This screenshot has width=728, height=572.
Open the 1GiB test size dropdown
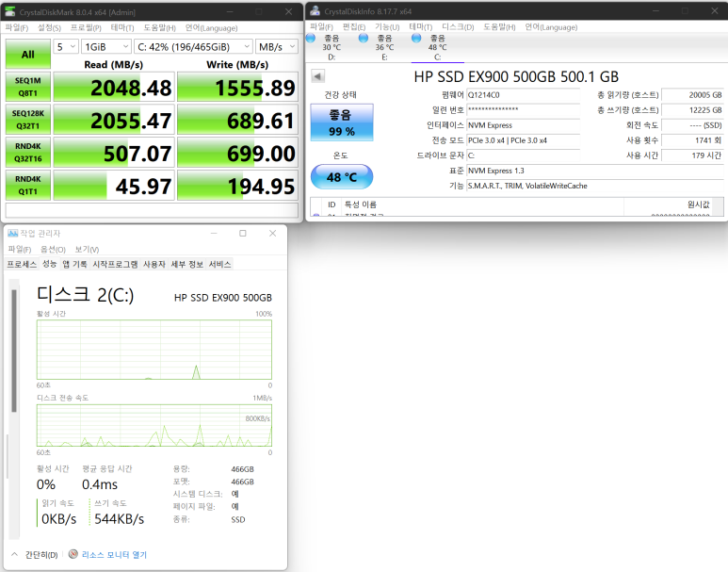(x=106, y=46)
